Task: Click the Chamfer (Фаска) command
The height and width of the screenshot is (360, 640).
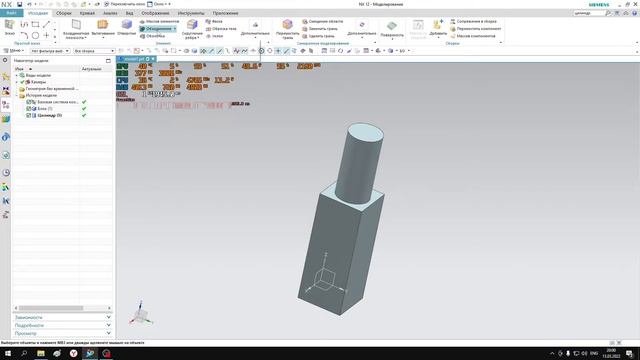Action: 214,21
